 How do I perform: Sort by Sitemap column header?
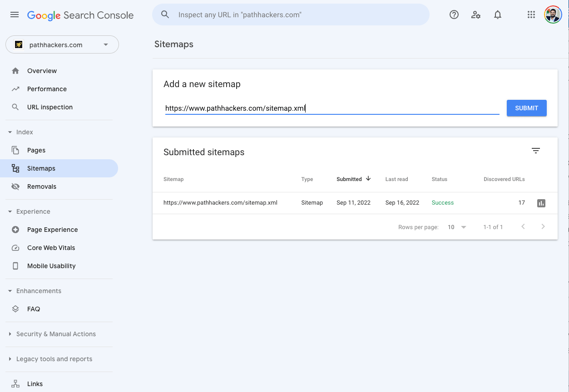[173, 179]
